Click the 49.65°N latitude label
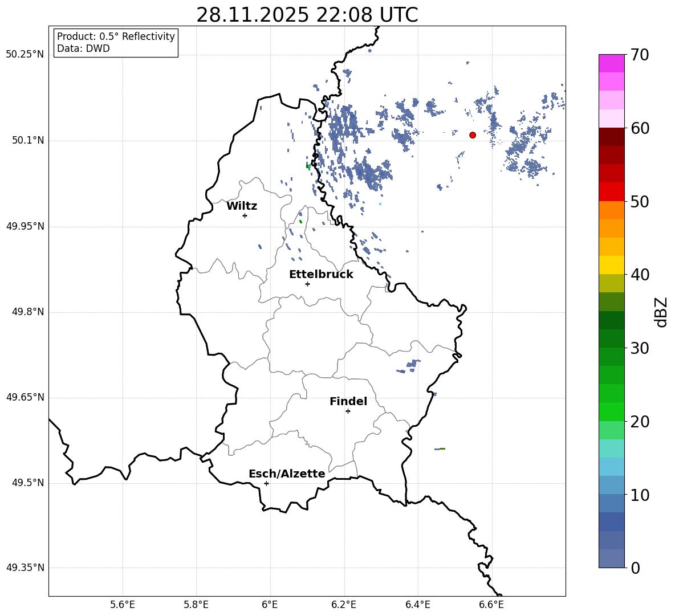This screenshot has height=616, width=675. 25,397
